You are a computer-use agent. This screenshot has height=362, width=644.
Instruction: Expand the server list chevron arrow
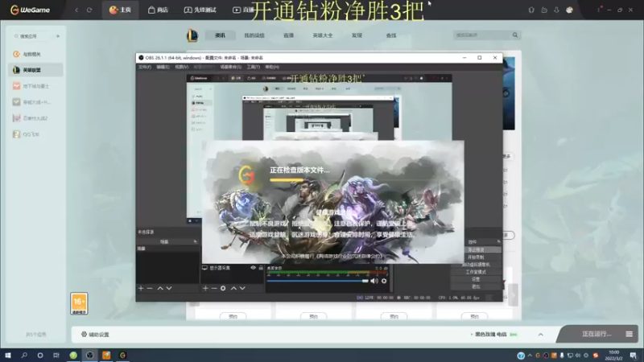540,335
